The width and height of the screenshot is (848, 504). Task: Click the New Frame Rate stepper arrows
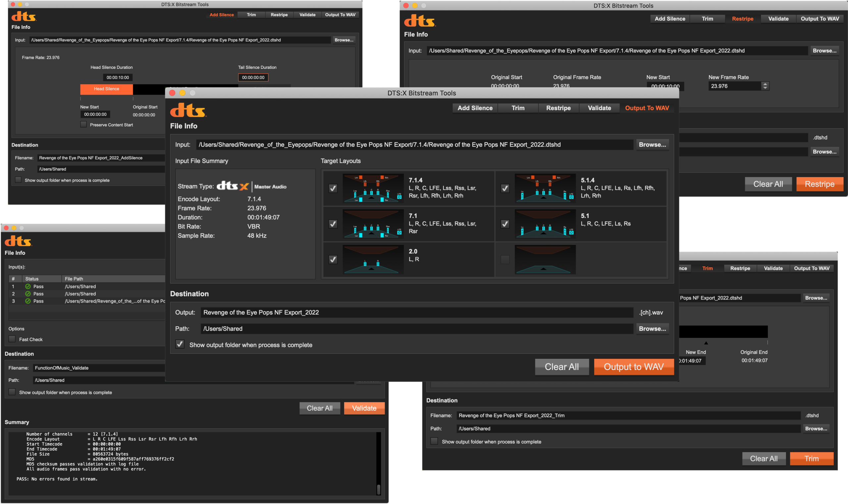point(765,86)
